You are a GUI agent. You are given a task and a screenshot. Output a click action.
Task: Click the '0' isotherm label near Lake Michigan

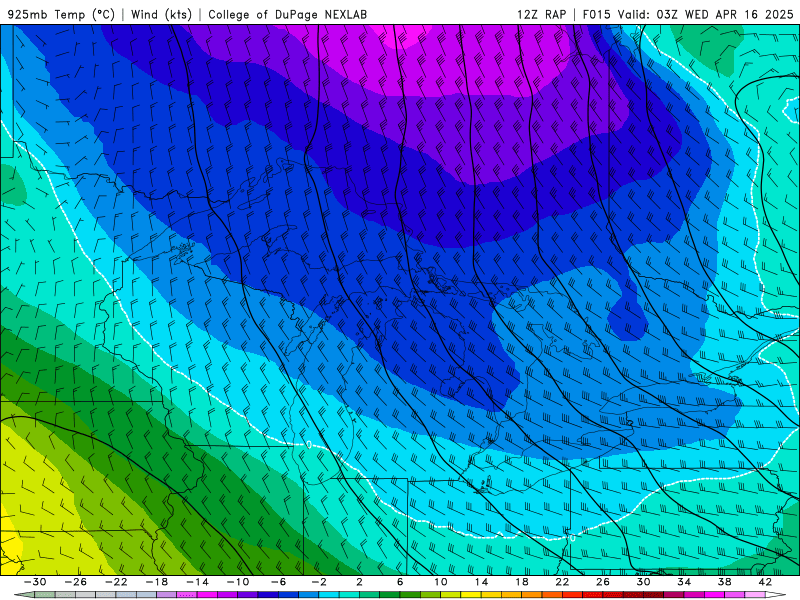pyautogui.click(x=309, y=444)
